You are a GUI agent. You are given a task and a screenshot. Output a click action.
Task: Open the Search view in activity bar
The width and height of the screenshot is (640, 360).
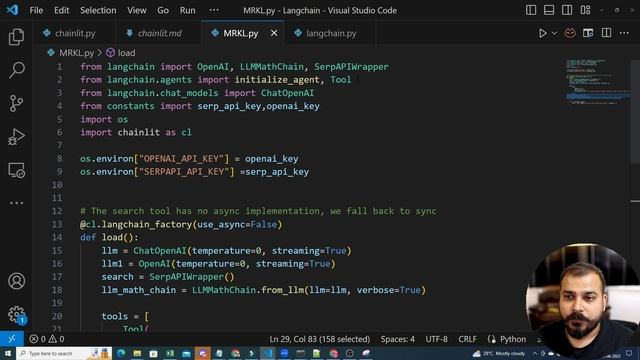coord(16,70)
